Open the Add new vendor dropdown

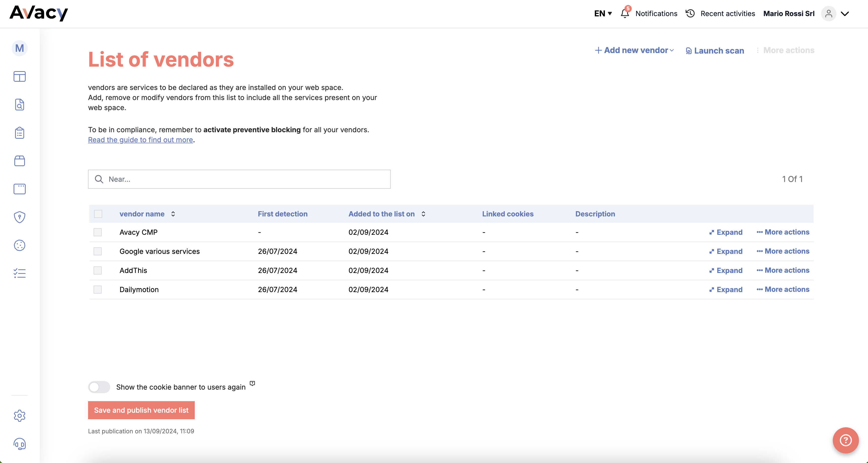point(634,50)
